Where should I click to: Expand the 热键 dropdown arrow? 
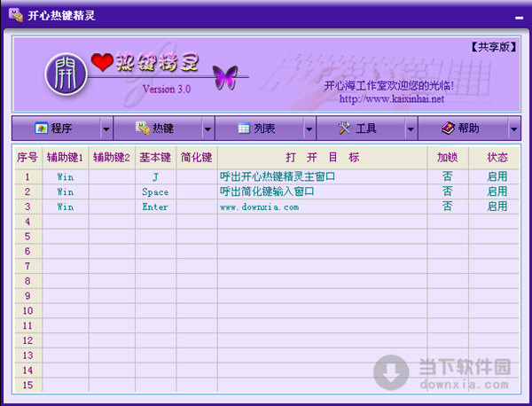(x=207, y=129)
